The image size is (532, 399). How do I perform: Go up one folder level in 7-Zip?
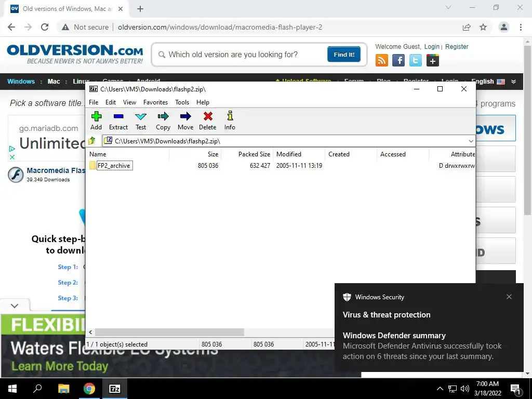(x=92, y=141)
